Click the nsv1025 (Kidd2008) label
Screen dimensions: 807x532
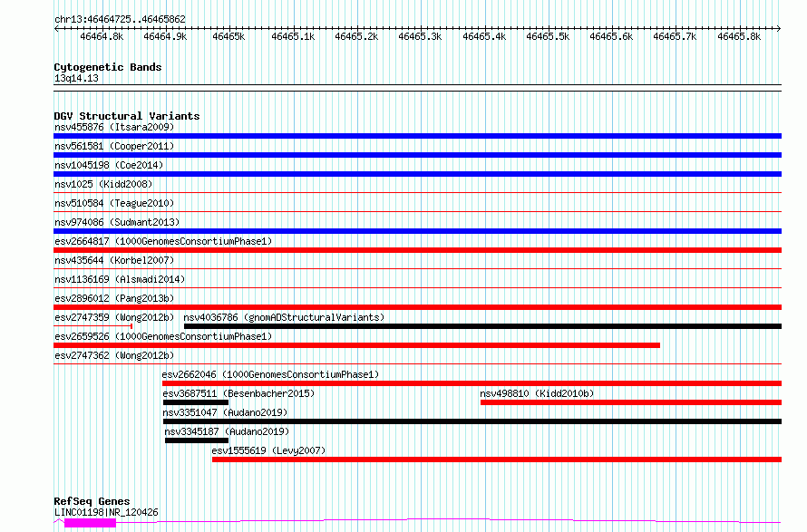(103, 184)
